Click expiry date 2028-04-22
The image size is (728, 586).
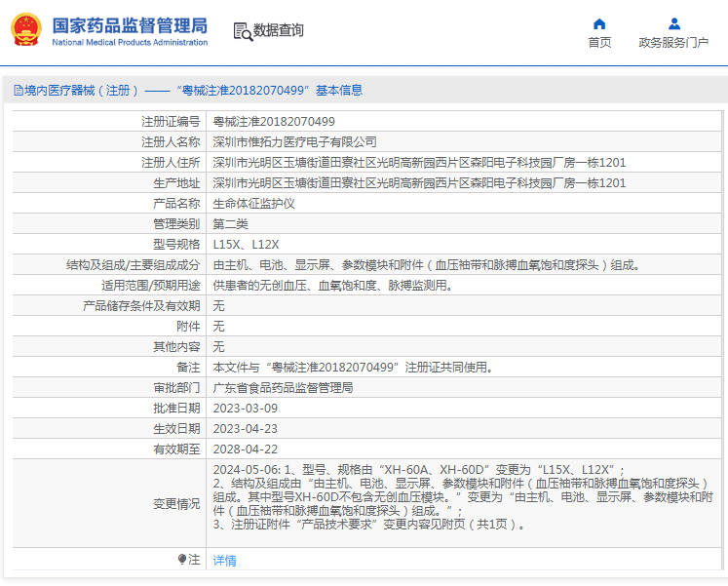pos(246,449)
